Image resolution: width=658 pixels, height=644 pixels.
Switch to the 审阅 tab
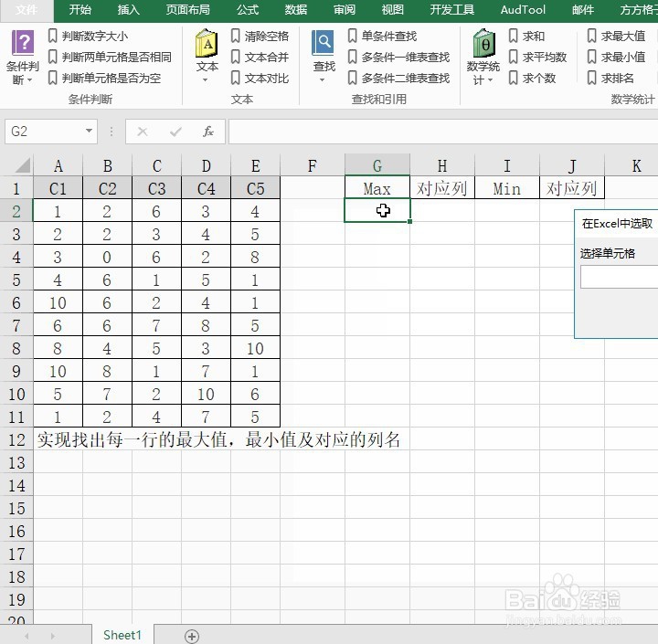pos(345,10)
